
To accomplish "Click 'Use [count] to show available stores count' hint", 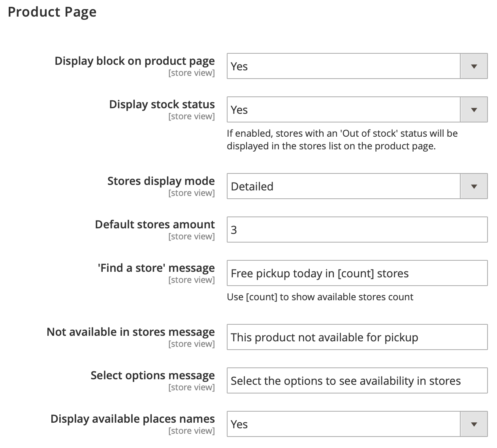I will click(320, 297).
